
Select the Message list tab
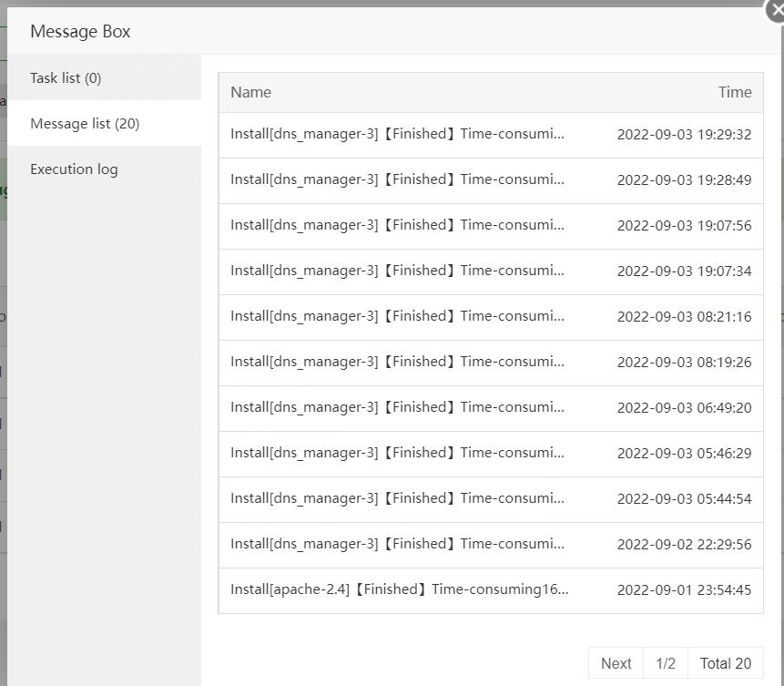tap(85, 124)
